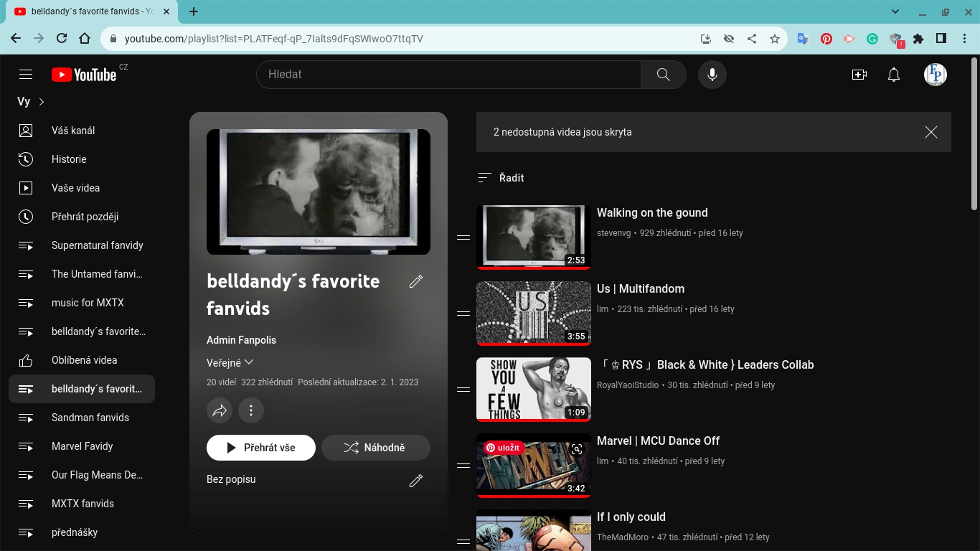Grab drag handle for Us | Multifandom
This screenshot has height=551, width=980.
(x=463, y=314)
